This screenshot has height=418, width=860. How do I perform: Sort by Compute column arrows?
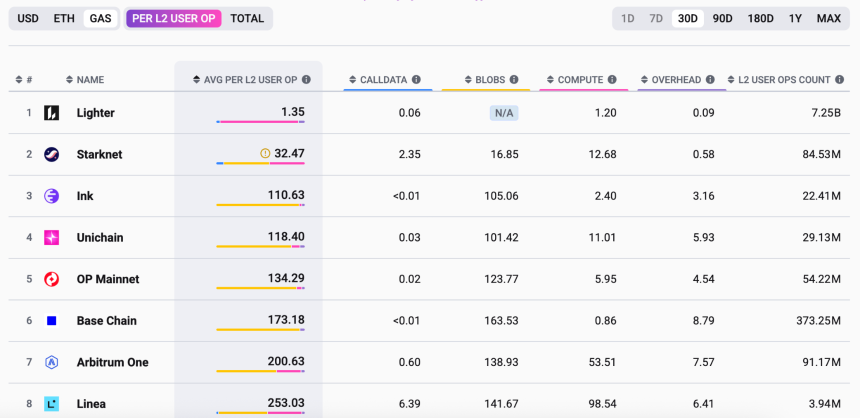click(x=548, y=80)
